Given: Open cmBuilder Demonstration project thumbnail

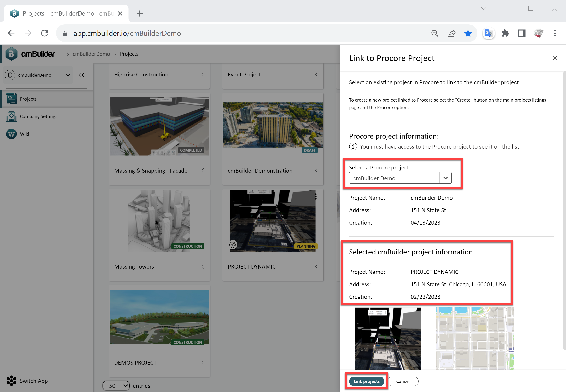Looking at the screenshot, I should (x=273, y=125).
